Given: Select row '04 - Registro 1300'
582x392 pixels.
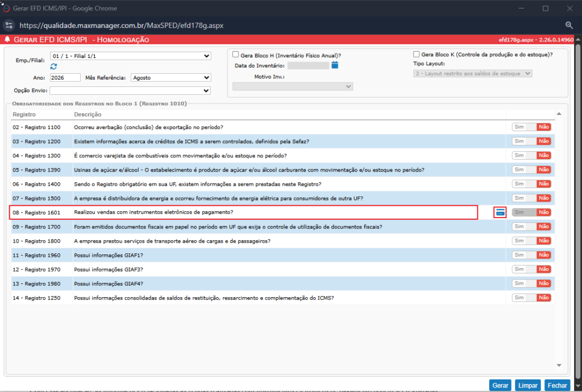Looking at the screenshot, I should pos(283,156).
